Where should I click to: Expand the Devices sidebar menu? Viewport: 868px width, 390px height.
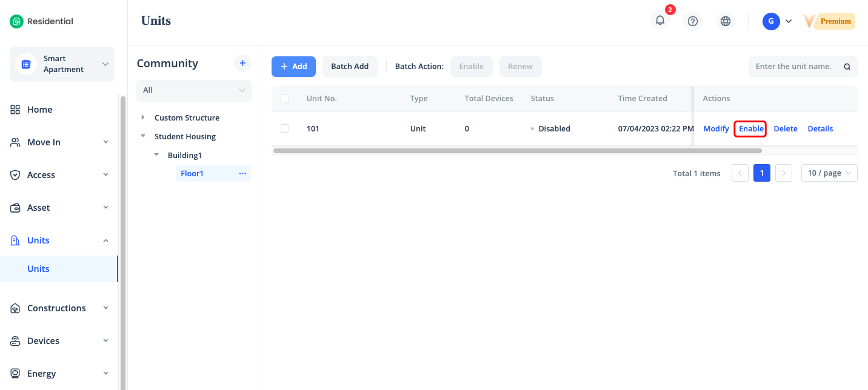[59, 341]
